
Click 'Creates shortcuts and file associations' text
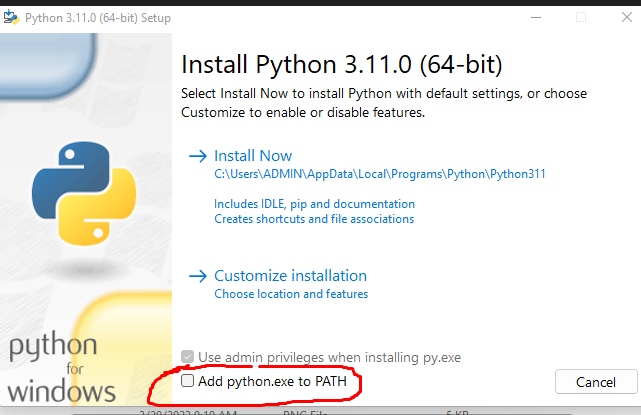click(x=314, y=219)
